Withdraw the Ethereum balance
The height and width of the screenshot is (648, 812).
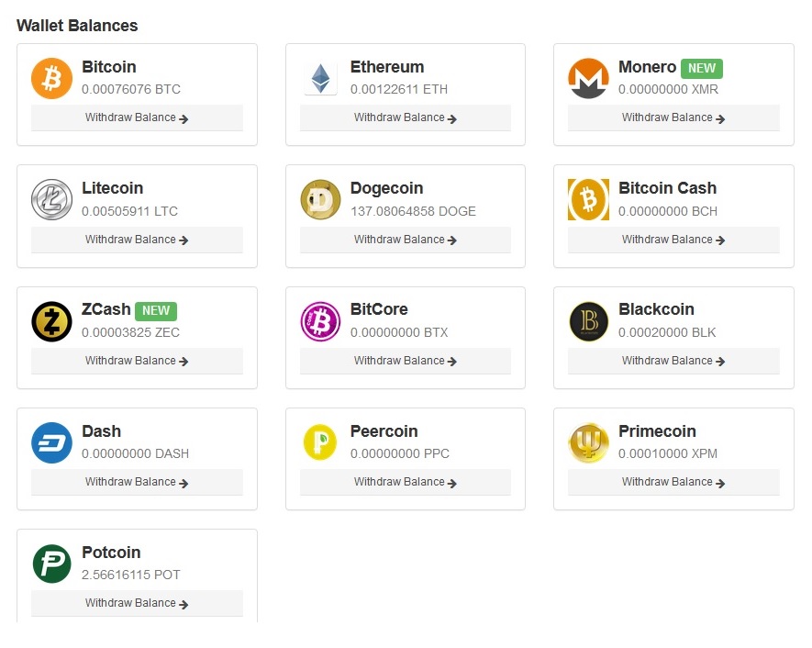click(x=405, y=117)
